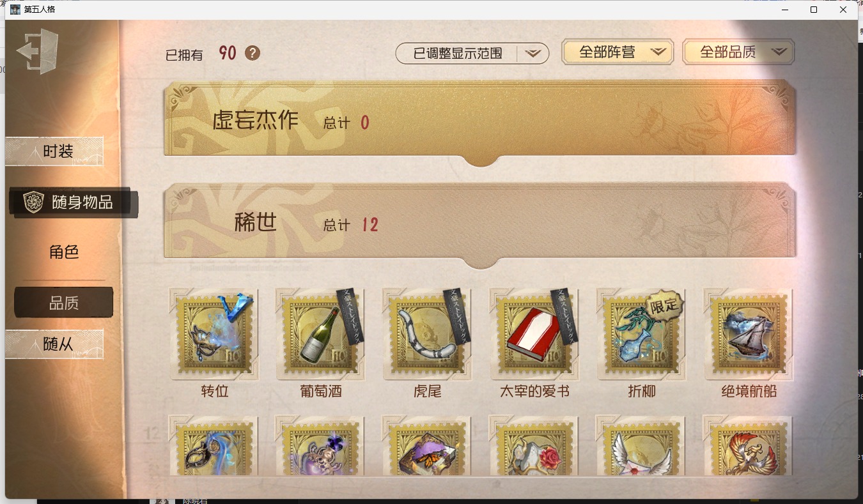
Task: Select the 随身物品 accessories tab
Action: (x=73, y=202)
